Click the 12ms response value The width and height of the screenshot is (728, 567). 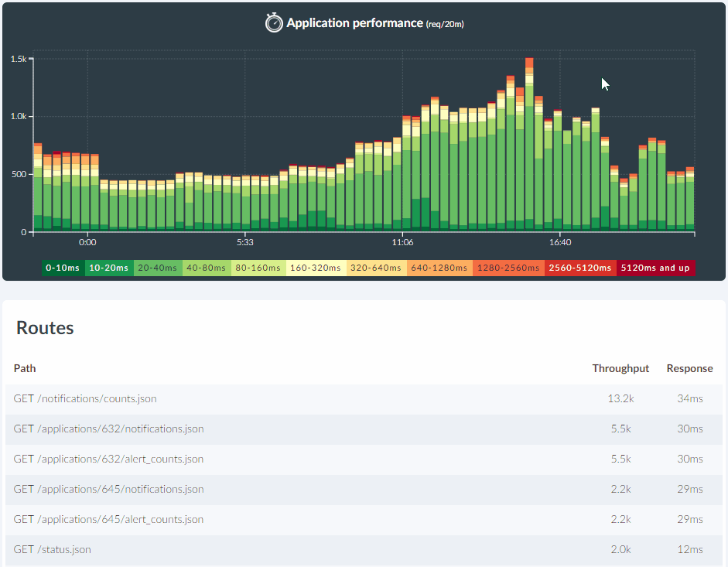click(690, 549)
